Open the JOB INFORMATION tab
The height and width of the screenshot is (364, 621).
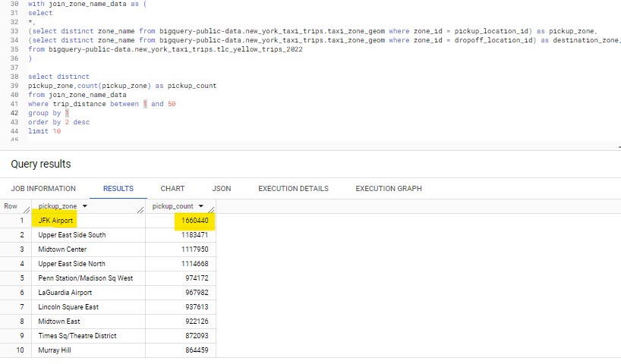pos(43,188)
